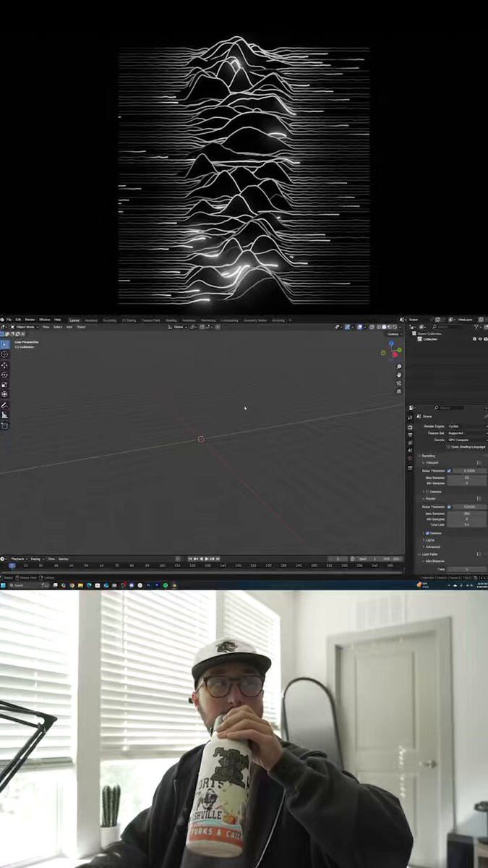488x868 pixels.
Task: Click the Blender icon in top-left corner
Action: [x=2, y=320]
